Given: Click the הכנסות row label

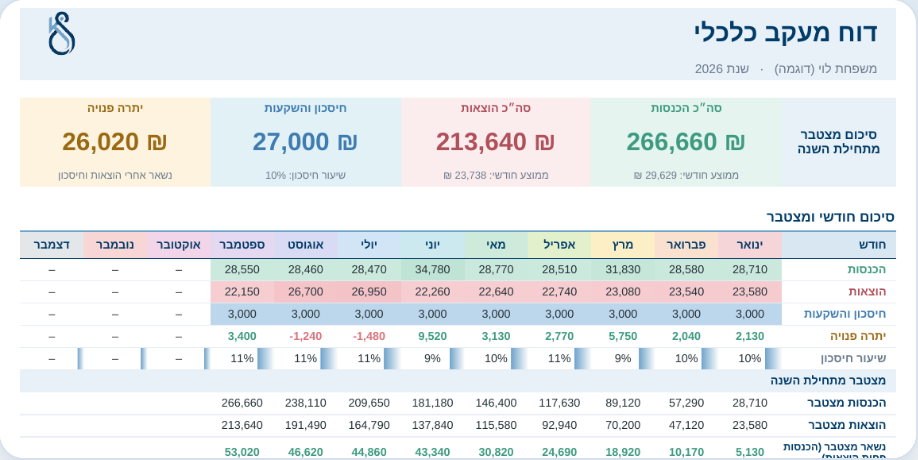Looking at the screenshot, I should 866,270.
